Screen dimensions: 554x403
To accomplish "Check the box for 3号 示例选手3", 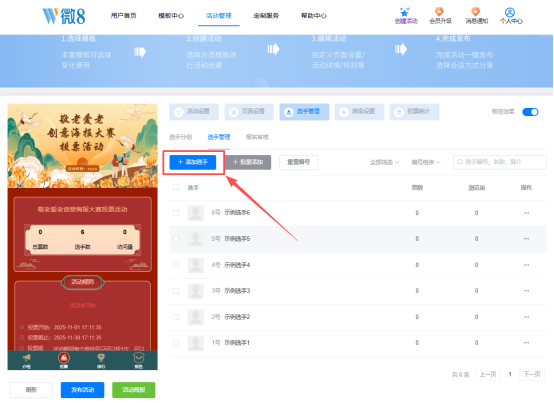I will click(x=176, y=291).
